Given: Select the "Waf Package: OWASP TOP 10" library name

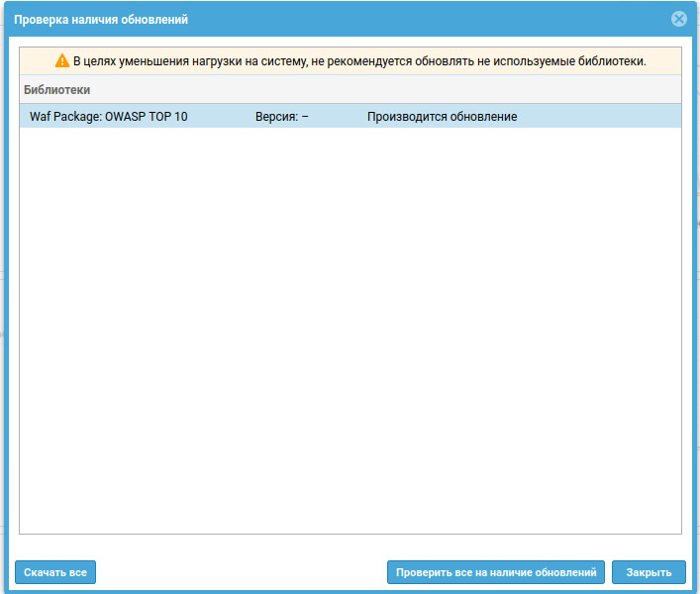Looking at the screenshot, I should click(108, 117).
